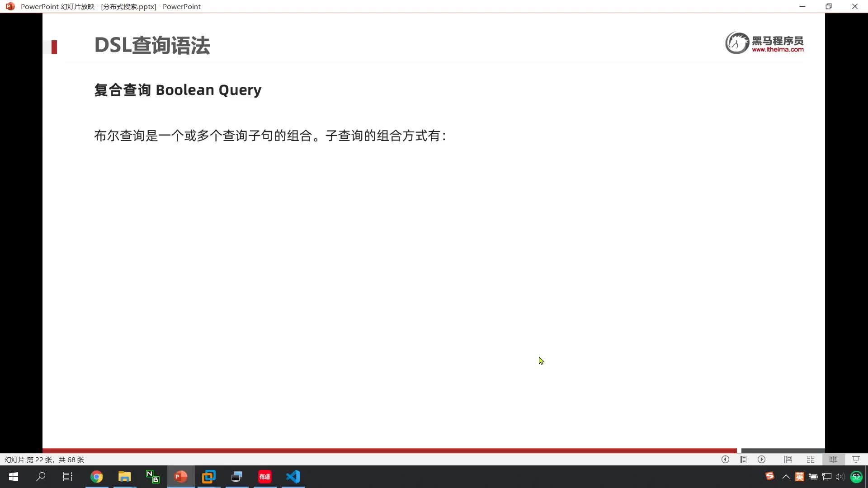Open the remote desktop monitor app

tap(237, 477)
